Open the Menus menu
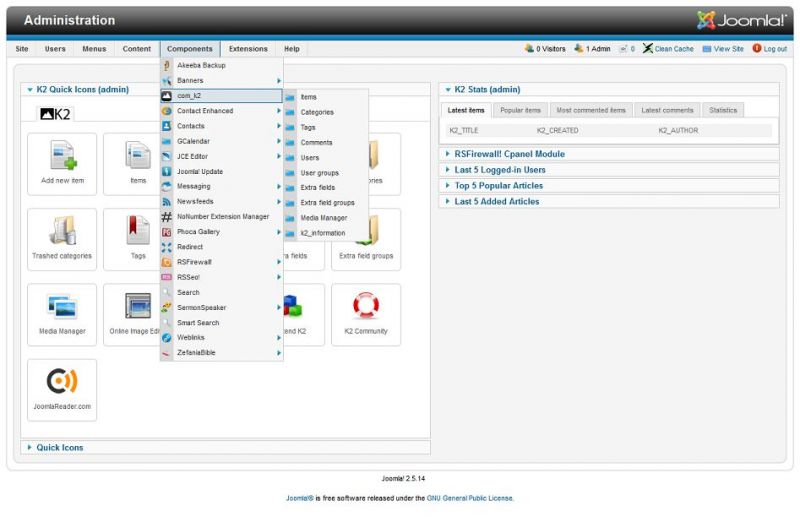The image size is (800, 517). coord(94,49)
